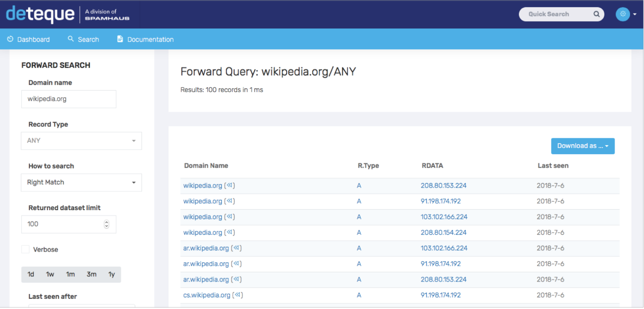Click rewind icon beside cs.wikipedia.org
Screen dimensions: 644x309
point(238,295)
